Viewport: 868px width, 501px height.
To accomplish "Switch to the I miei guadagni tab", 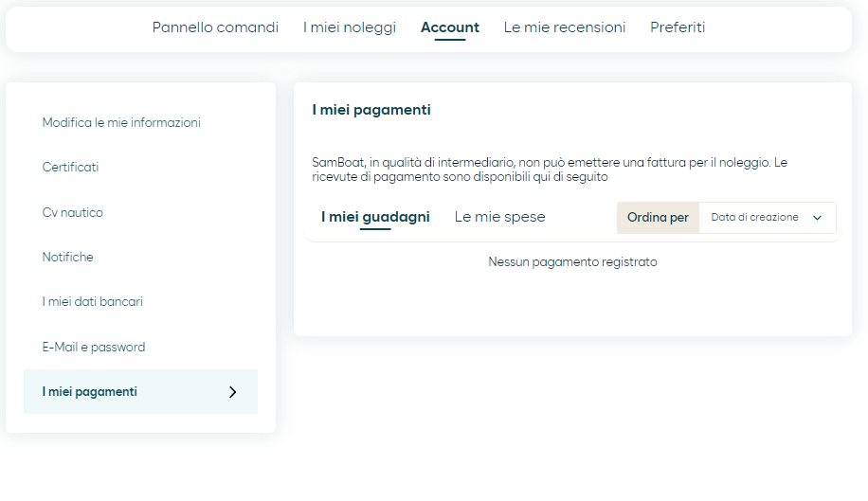I will coord(375,217).
